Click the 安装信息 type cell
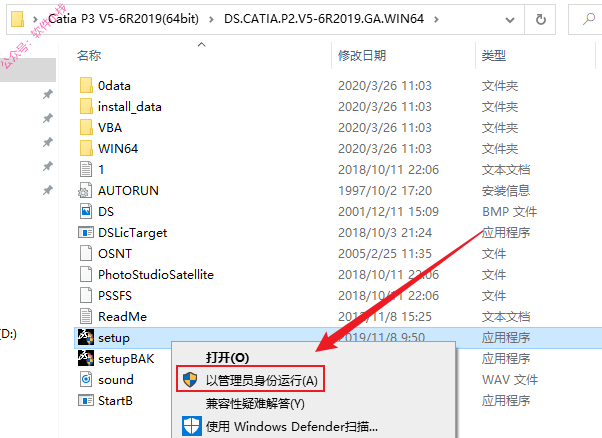Viewport: 602px width, 438px height. pos(506,190)
